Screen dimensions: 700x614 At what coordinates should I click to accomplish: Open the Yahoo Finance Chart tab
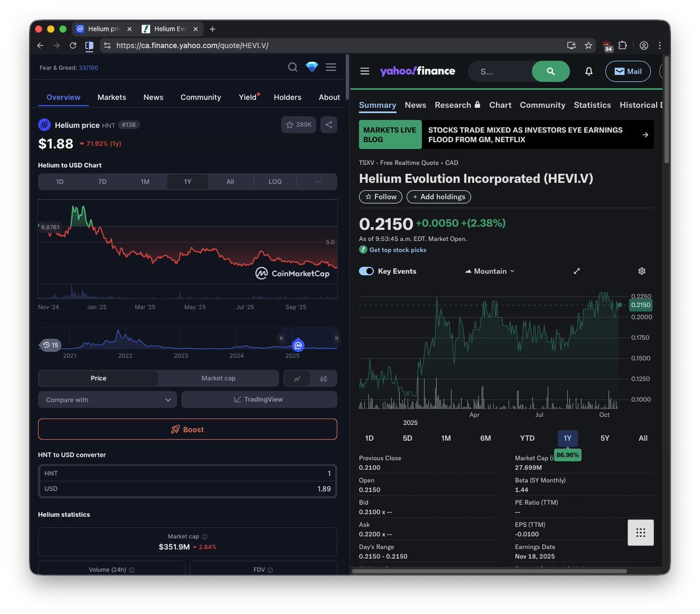500,105
